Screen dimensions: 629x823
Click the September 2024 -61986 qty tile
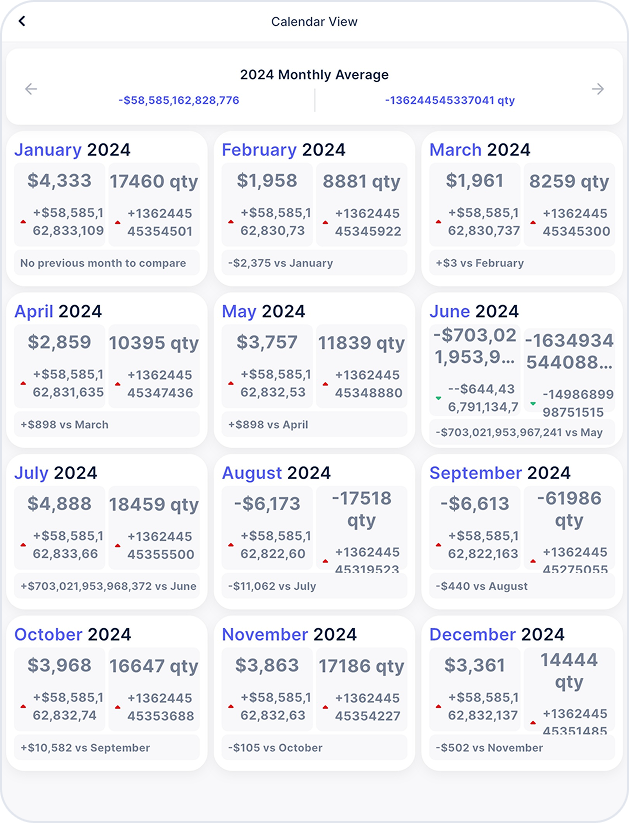(569, 527)
